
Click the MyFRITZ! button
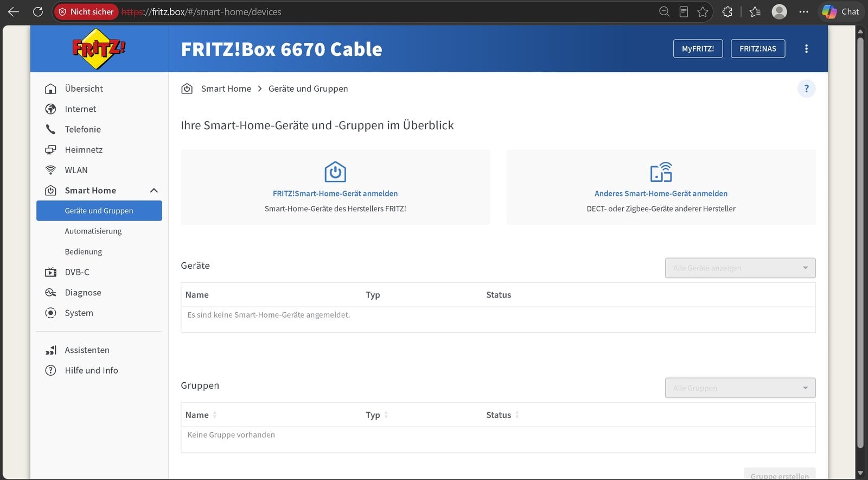[698, 49]
